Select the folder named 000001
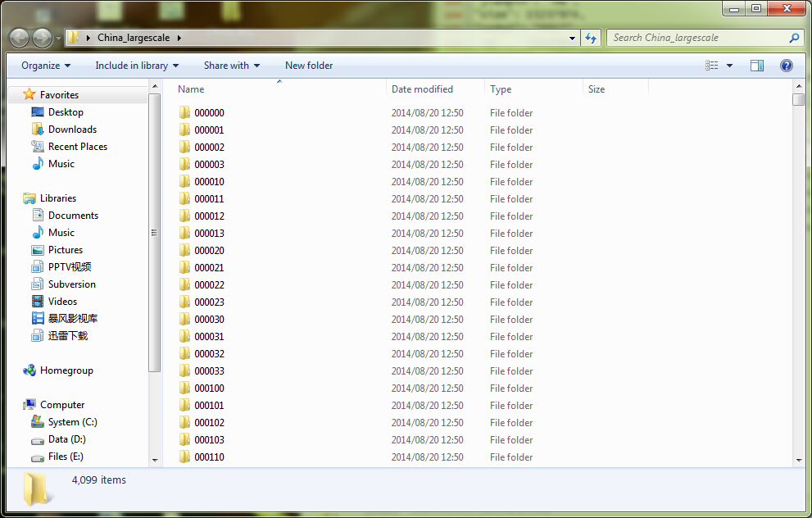Screen dimensions: 812x518 point(209,130)
